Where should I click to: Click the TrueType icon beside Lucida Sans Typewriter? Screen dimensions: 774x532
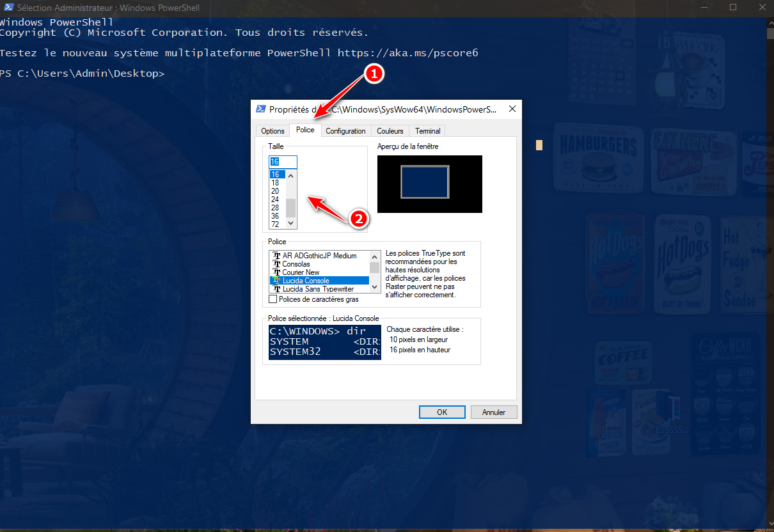277,289
